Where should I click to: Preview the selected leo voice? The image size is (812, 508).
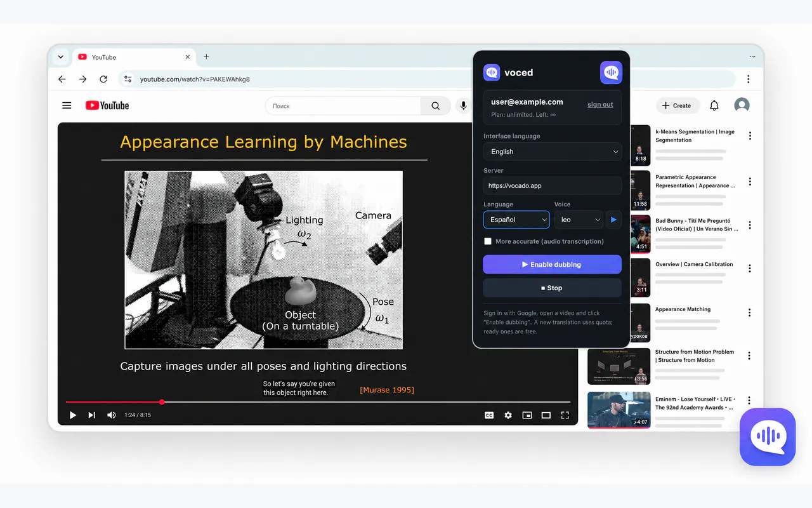[613, 220]
